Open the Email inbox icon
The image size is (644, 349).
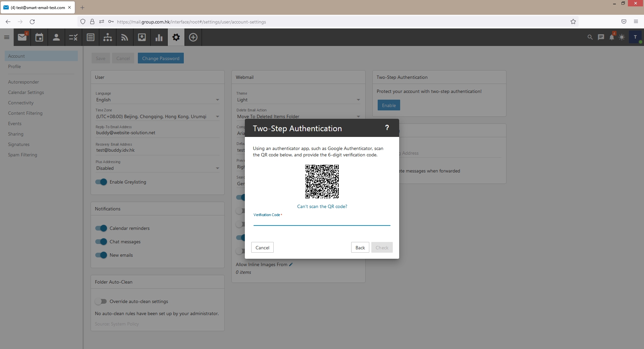[22, 37]
